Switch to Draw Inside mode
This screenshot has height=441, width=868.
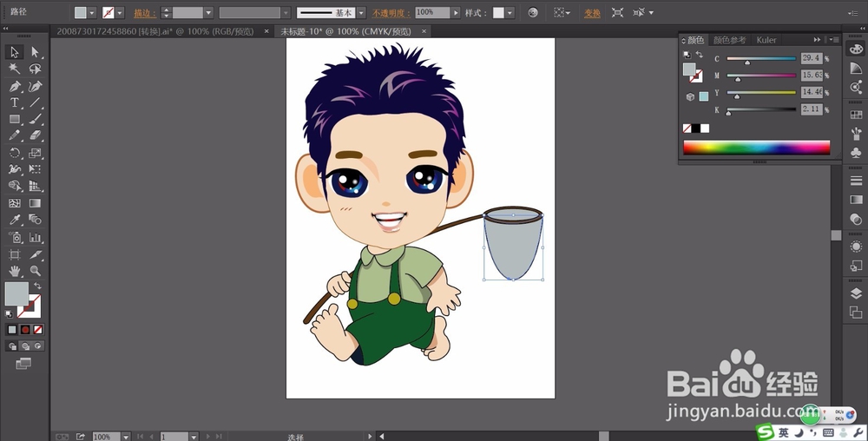coord(37,346)
